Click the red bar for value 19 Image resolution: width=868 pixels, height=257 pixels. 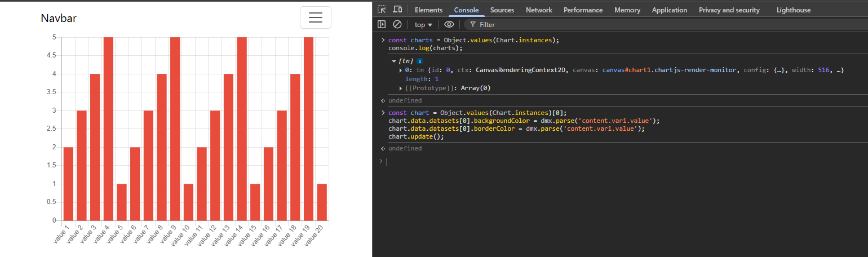pyautogui.click(x=308, y=128)
